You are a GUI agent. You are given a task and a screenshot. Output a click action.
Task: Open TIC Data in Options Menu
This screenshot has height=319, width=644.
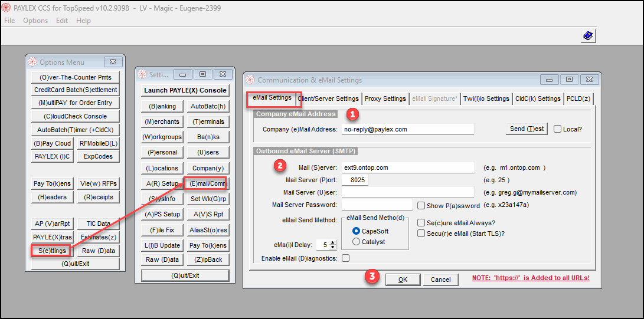(98, 223)
